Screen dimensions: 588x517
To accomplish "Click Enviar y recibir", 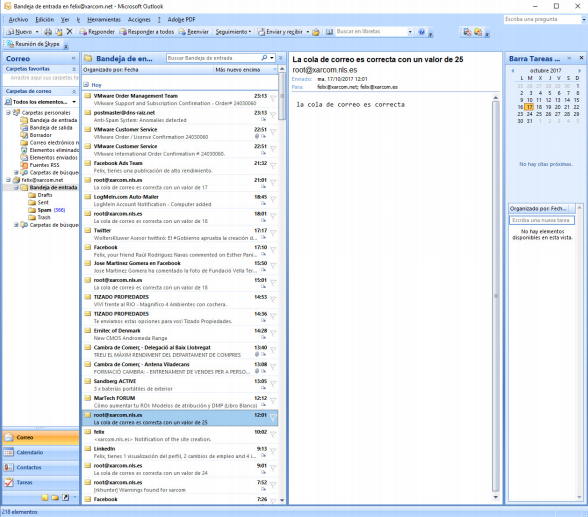I will 280,32.
